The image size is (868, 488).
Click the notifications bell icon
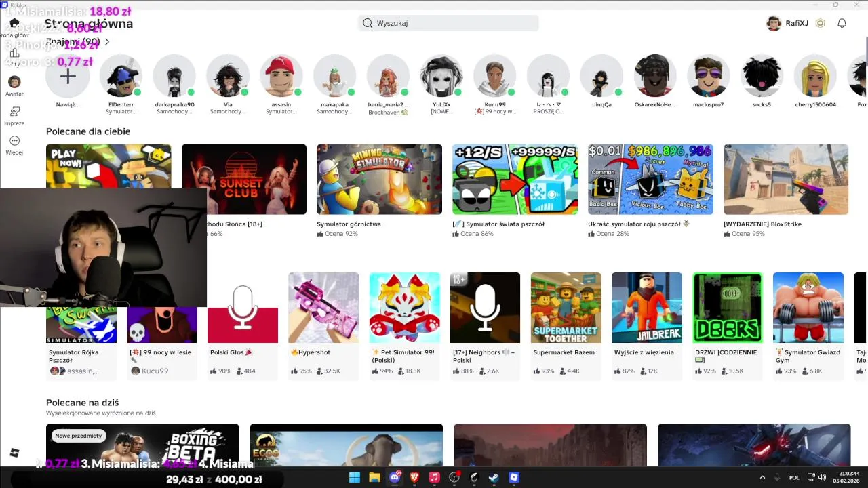842,23
